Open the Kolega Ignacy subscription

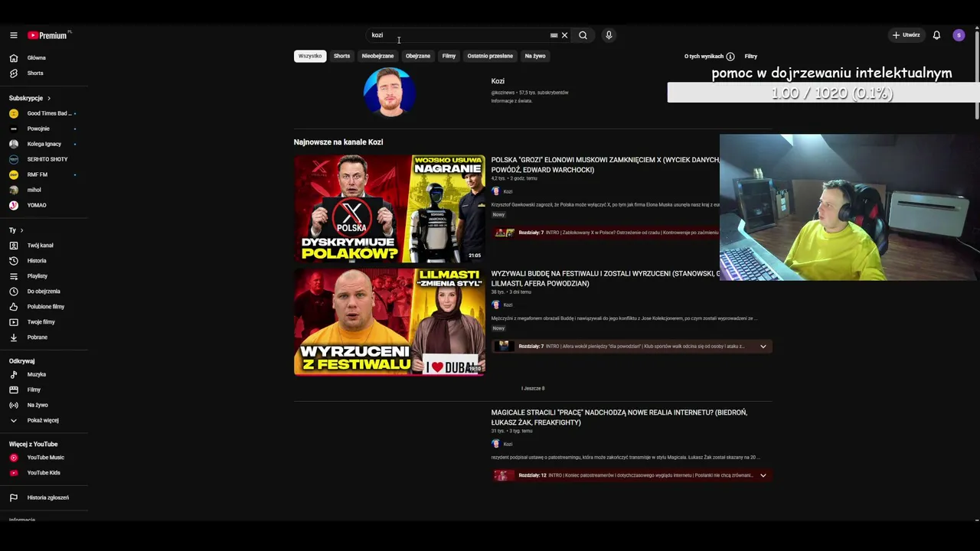pyautogui.click(x=44, y=144)
